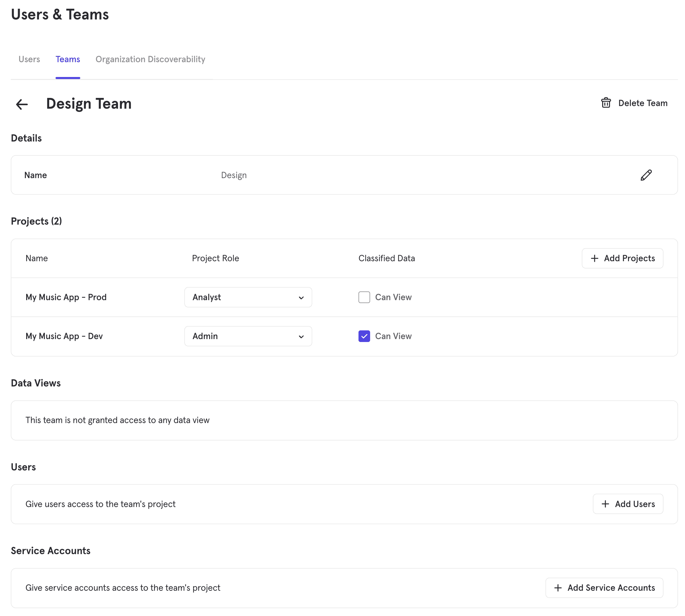Uncheck Can View for My Music App - Dev

point(364,336)
